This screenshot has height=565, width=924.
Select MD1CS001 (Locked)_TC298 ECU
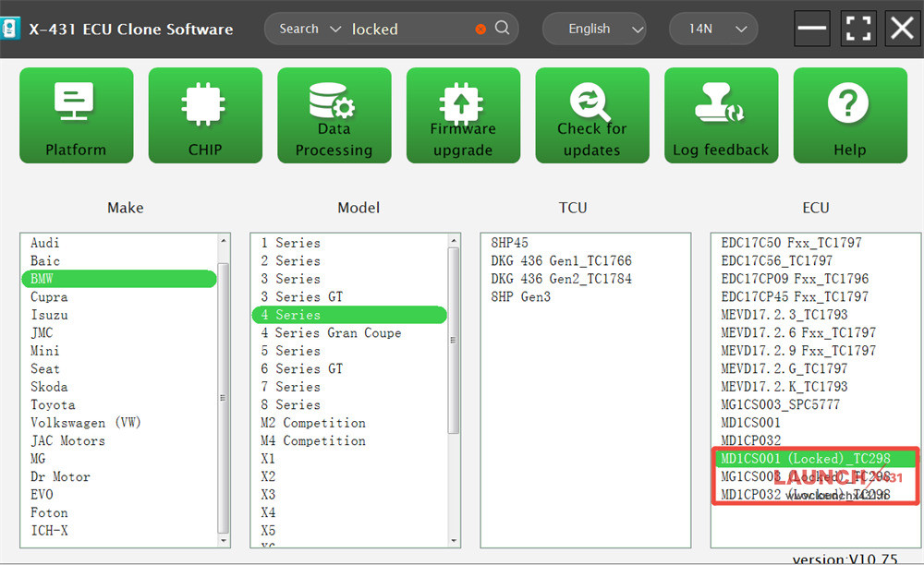(x=816, y=459)
